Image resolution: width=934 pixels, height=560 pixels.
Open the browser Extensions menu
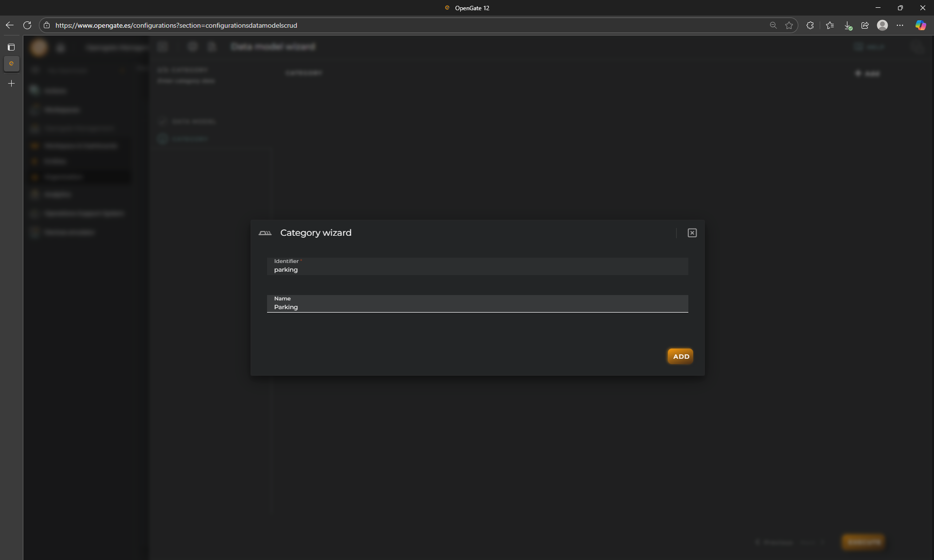tap(810, 25)
